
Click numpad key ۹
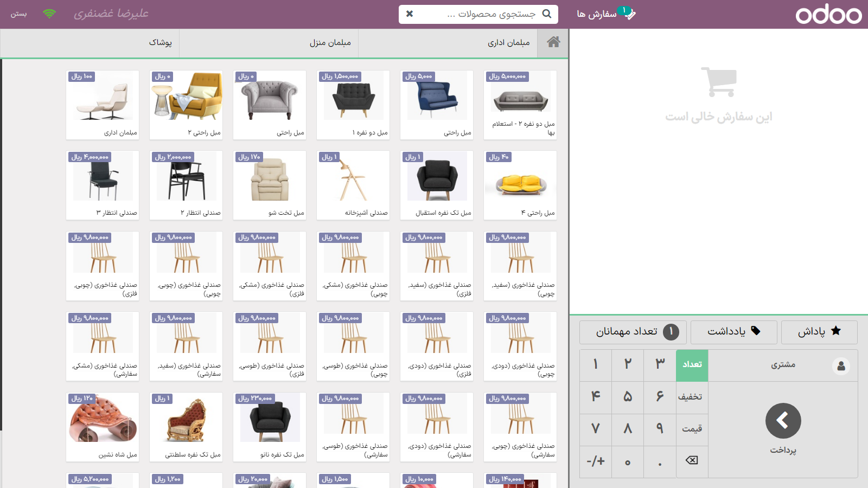pyautogui.click(x=660, y=429)
